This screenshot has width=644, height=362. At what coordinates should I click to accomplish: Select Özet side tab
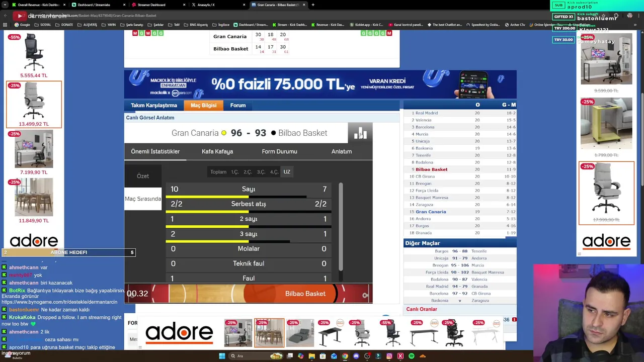coord(143,176)
